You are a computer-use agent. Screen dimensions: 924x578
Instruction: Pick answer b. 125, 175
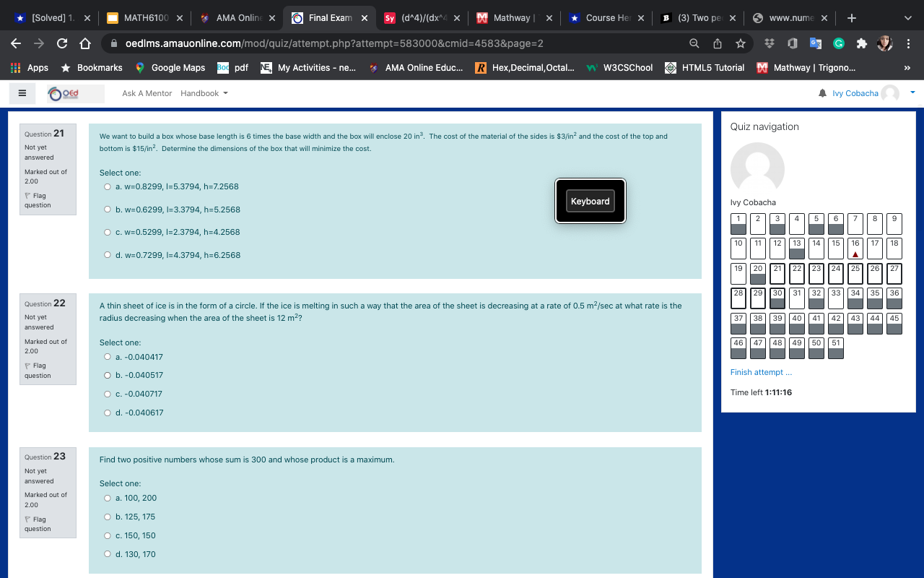(x=108, y=517)
